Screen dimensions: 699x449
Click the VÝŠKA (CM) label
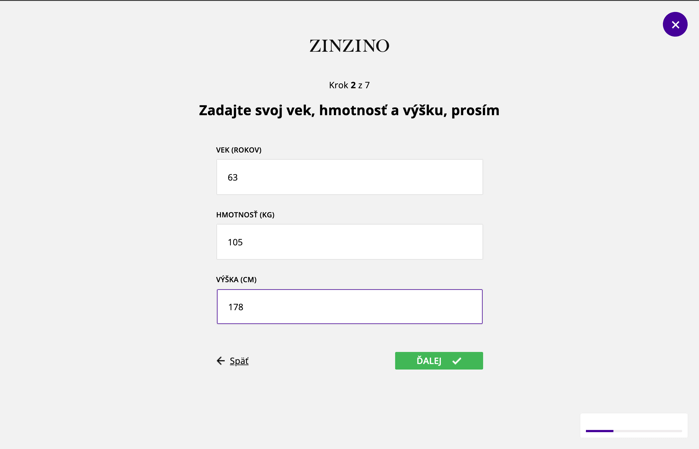pos(236,280)
